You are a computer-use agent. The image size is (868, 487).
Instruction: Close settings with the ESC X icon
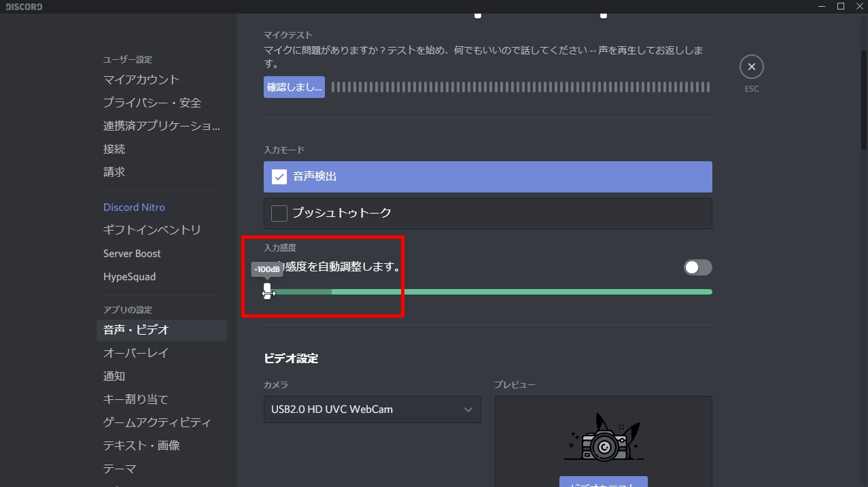pyautogui.click(x=751, y=67)
